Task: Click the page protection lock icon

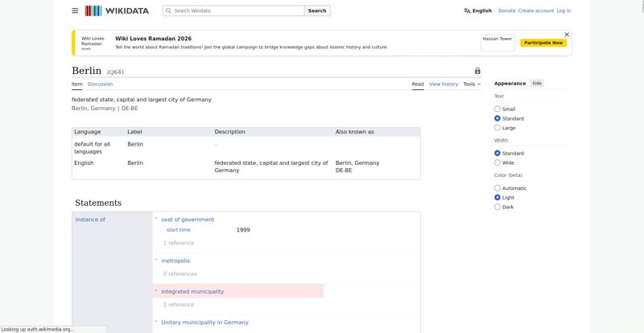Action: (477, 71)
